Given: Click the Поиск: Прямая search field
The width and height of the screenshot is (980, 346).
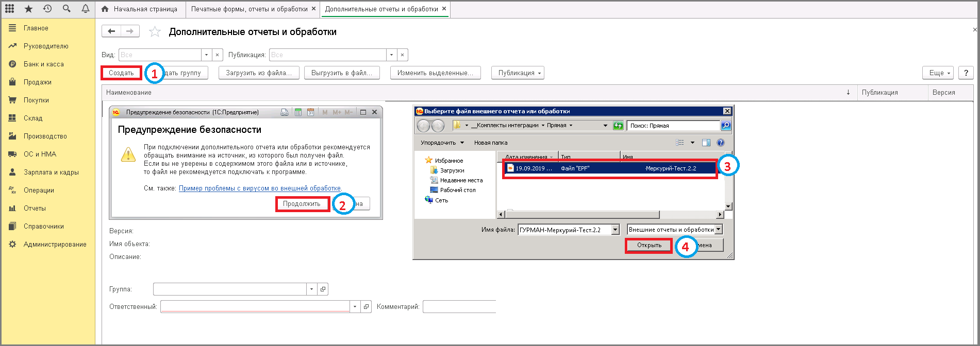Looking at the screenshot, I should (x=673, y=126).
